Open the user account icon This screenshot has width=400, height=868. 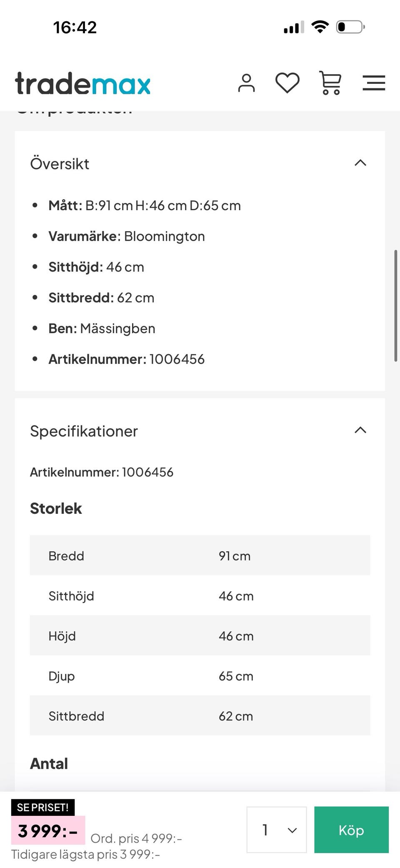[x=247, y=83]
